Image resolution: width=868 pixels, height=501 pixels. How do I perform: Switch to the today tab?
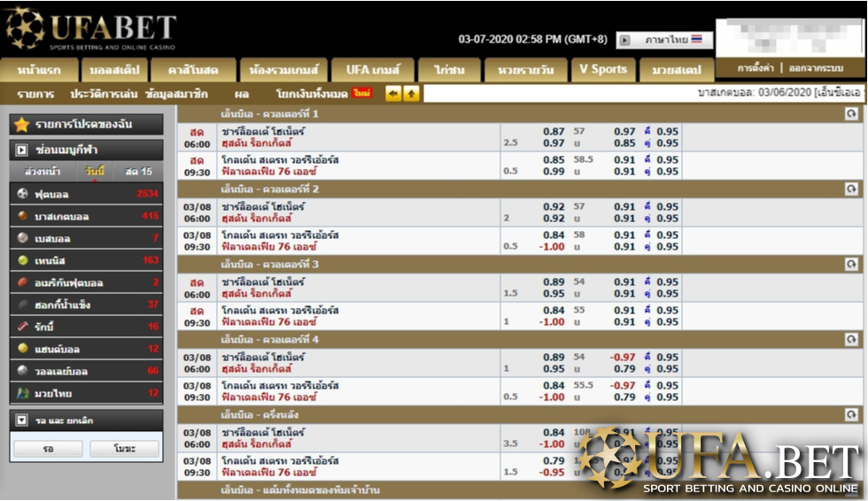coord(95,172)
